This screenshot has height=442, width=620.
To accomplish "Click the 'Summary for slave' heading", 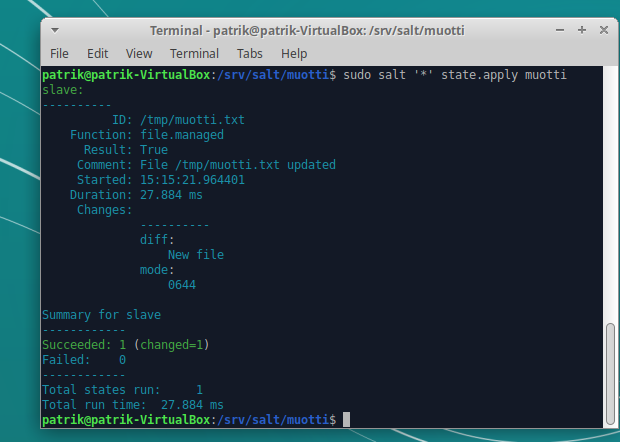I will pyautogui.click(x=101, y=315).
